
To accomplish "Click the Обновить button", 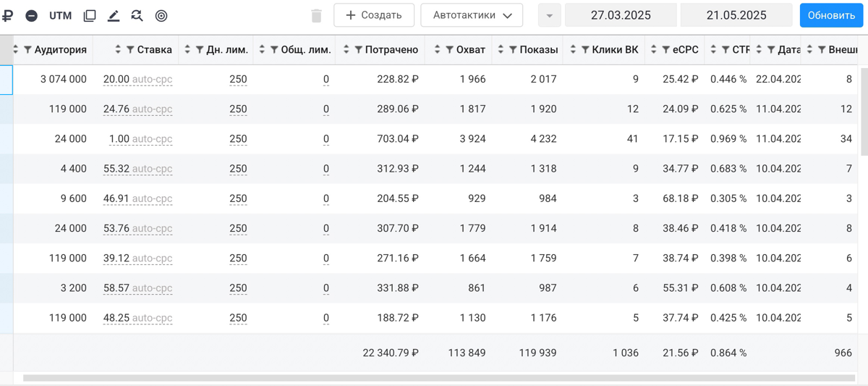I will coord(831,15).
